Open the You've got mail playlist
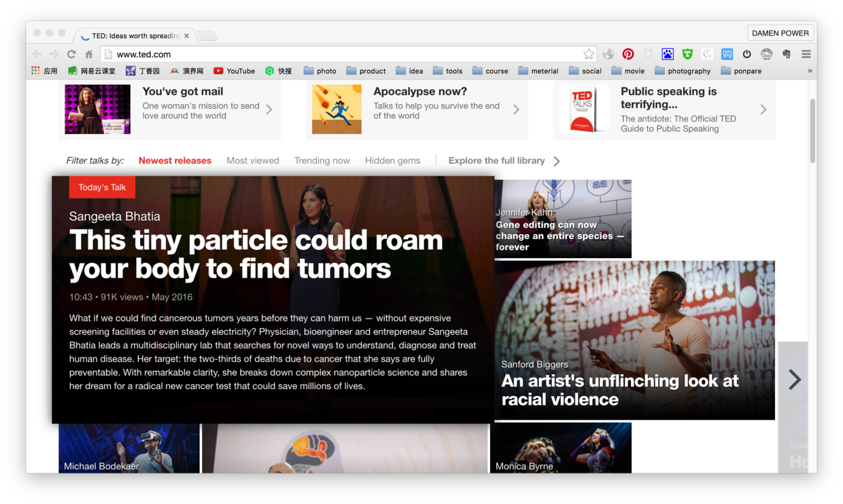The width and height of the screenshot is (843, 504). point(170,109)
